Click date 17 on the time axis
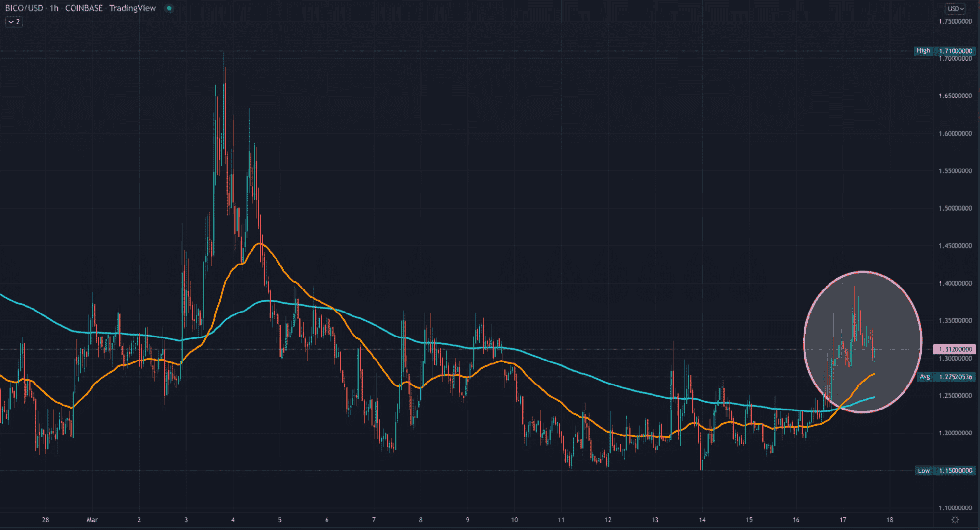Screen dimensions: 980x530 point(843,520)
